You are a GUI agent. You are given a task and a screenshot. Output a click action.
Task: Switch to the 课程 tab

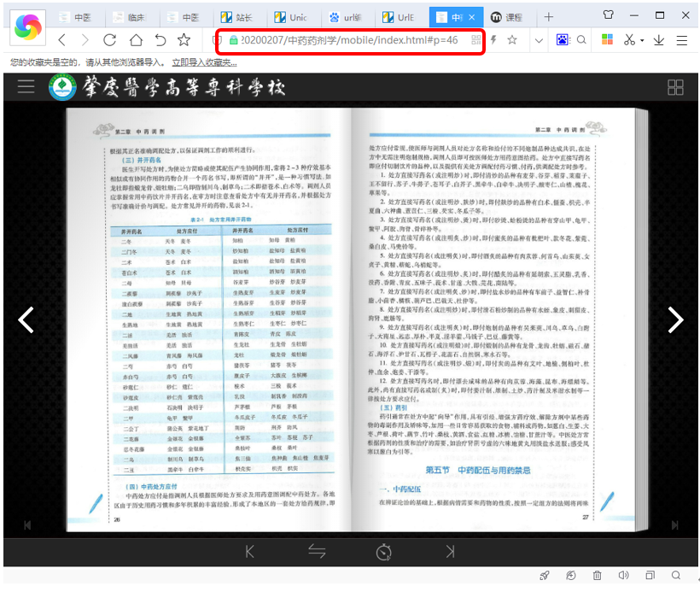508,17
